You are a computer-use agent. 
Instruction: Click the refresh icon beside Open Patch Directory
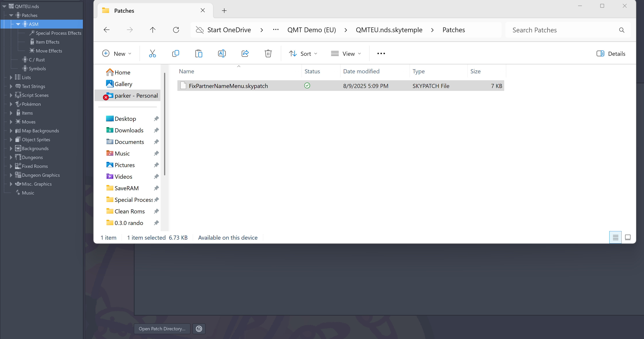click(x=199, y=329)
